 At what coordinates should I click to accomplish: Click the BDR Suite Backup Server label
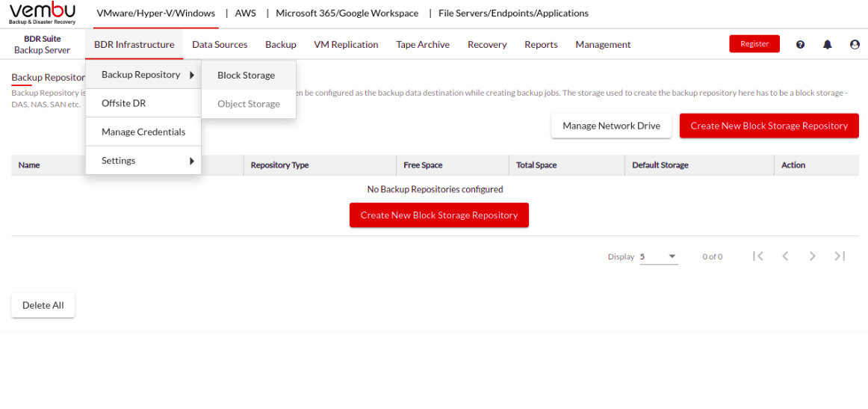(x=43, y=44)
